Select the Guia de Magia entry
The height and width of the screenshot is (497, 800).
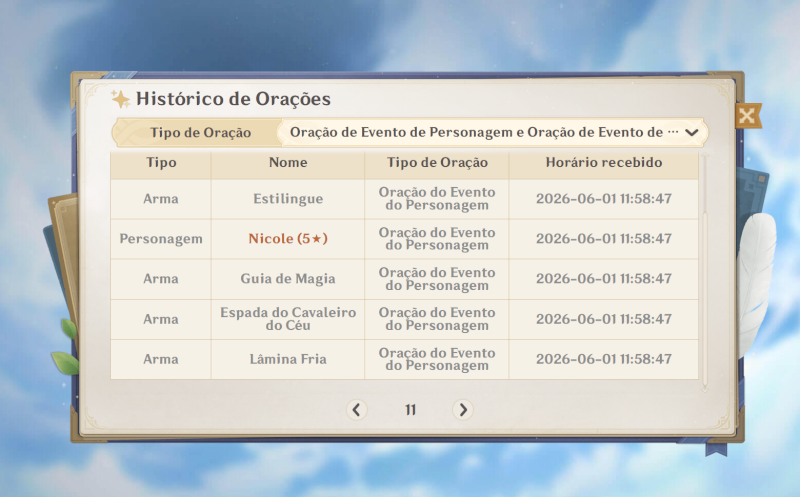(x=288, y=279)
